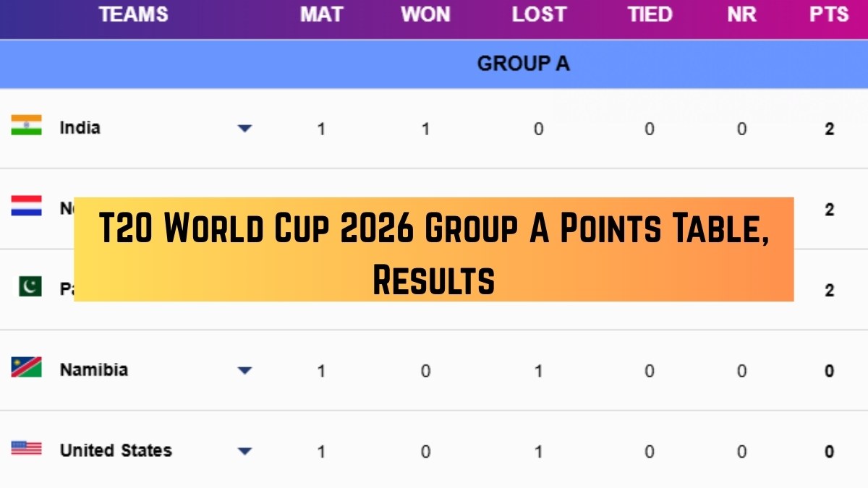This screenshot has width=868, height=488.
Task: Click the orange Points Table title banner
Action: (x=434, y=249)
